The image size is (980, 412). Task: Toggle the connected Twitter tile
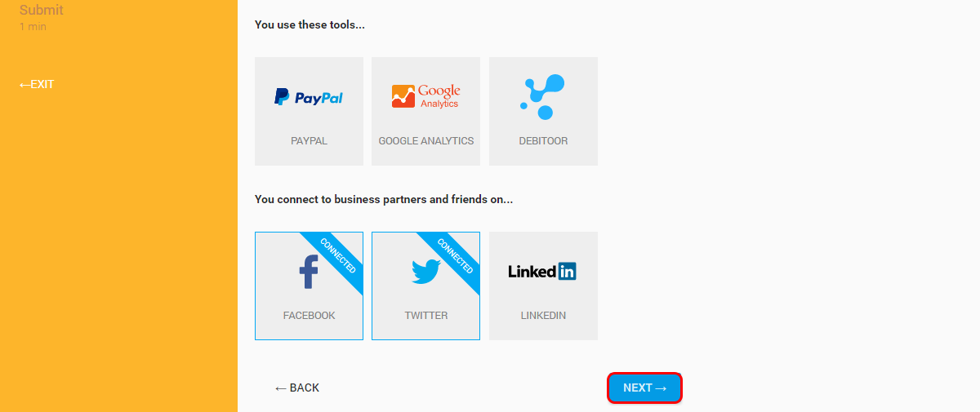425,286
